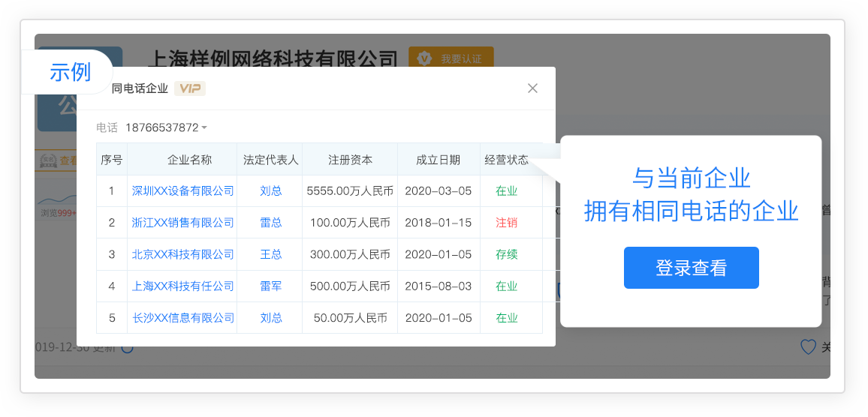Screen dimensions: 868x417
Task: Close the 同电话企业 dialog
Action: coord(532,88)
